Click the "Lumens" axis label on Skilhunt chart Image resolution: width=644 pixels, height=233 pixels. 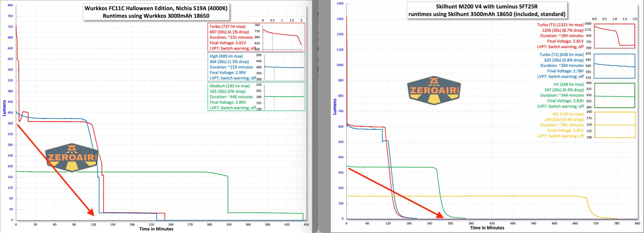click(334, 106)
